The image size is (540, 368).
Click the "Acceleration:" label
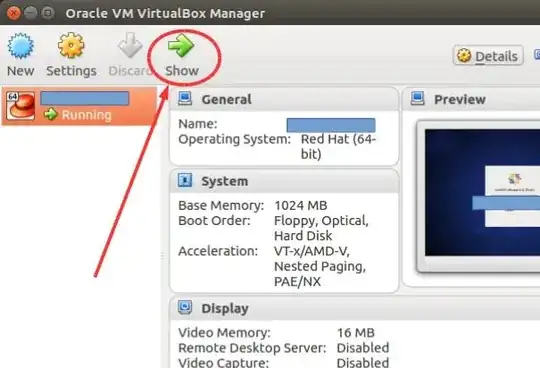pos(218,251)
